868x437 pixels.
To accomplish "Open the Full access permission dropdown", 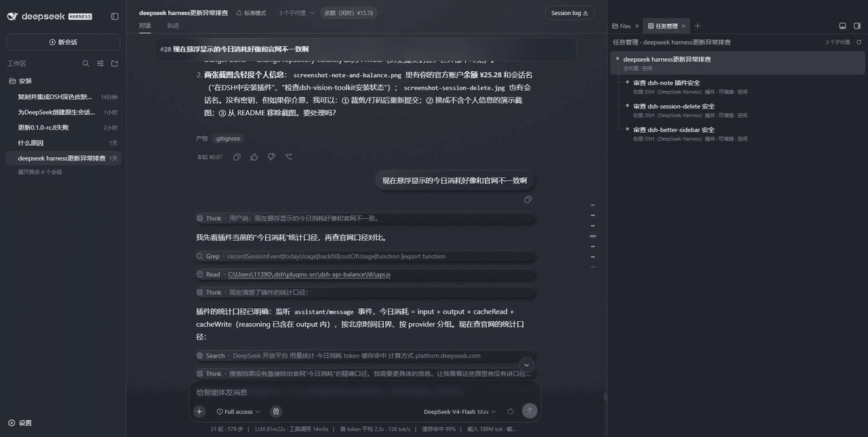I will [239, 411].
